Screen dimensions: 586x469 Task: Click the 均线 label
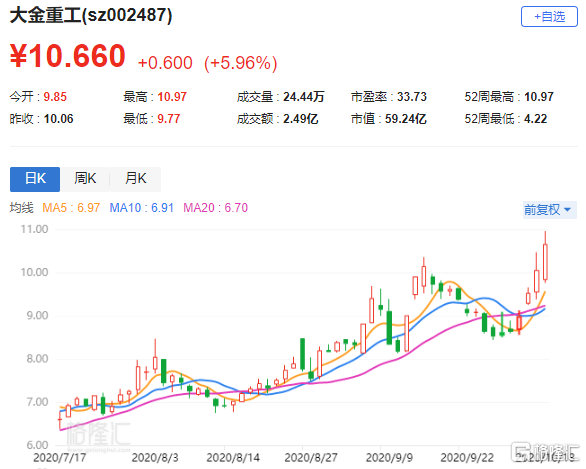(x=22, y=208)
